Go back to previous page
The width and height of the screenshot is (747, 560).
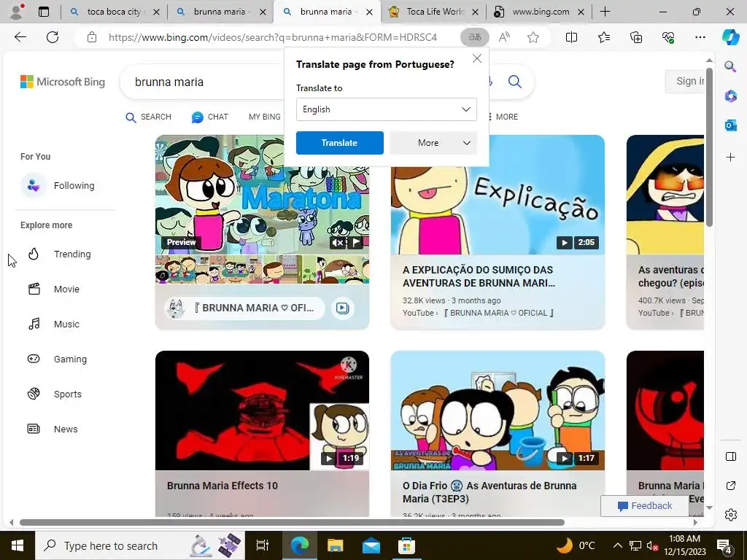pyautogui.click(x=20, y=37)
